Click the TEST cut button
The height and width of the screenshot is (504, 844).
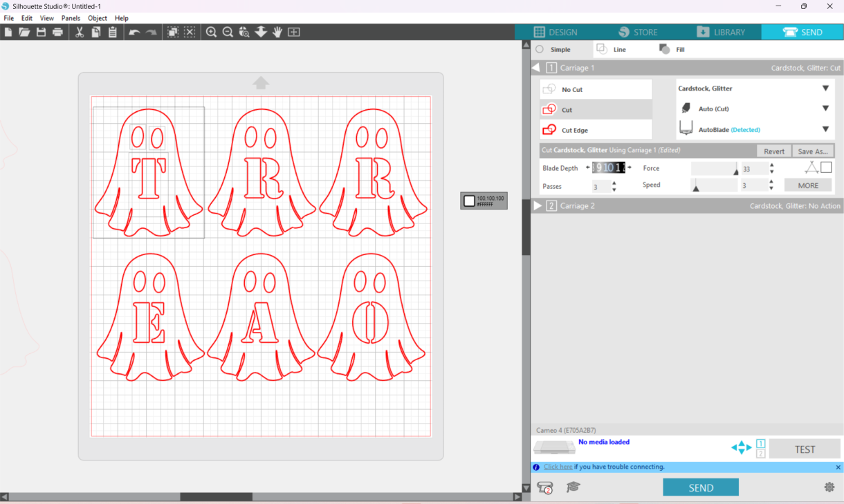805,449
